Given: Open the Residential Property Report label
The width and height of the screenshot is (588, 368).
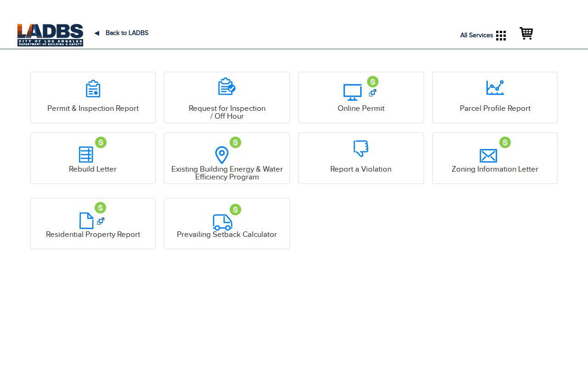Looking at the screenshot, I should pos(93,235).
